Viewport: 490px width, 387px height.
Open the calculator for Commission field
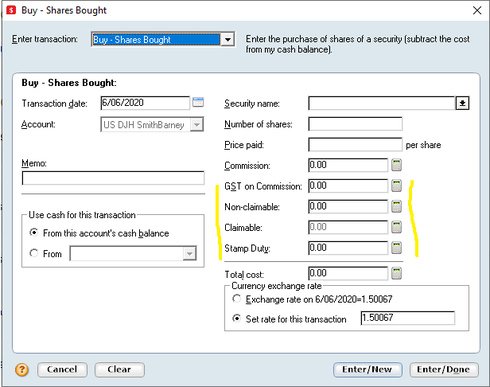click(x=396, y=165)
